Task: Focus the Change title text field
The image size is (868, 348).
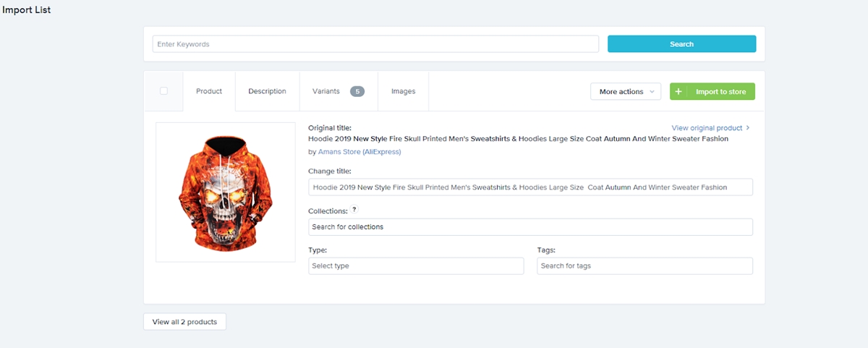Action: coord(529,187)
